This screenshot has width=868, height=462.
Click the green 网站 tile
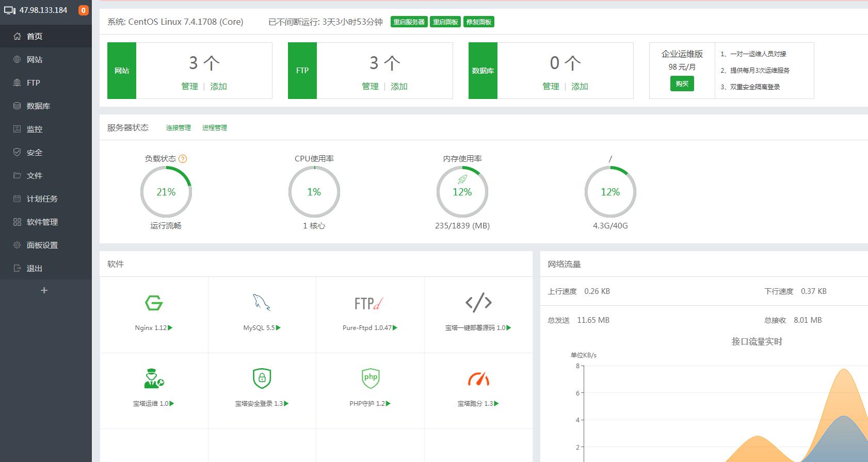point(122,71)
